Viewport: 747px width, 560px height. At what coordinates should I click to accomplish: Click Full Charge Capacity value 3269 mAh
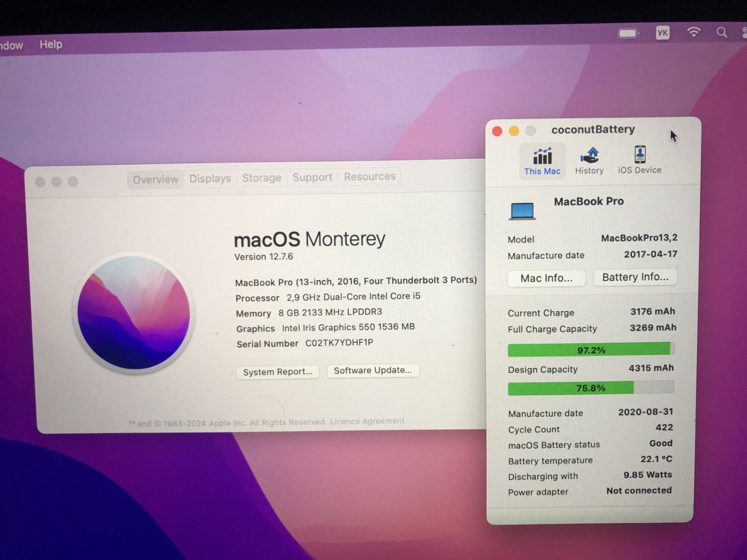653,328
